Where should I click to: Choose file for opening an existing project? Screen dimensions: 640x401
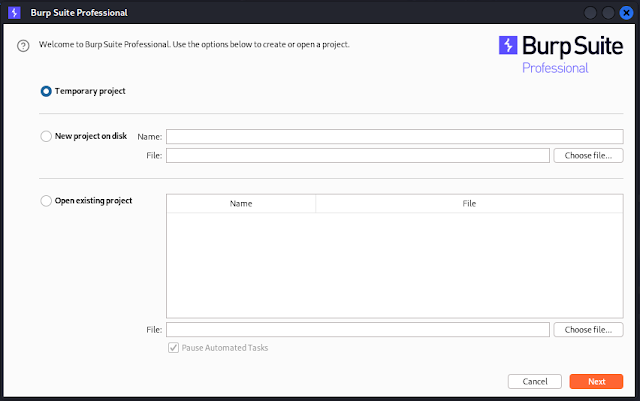[x=588, y=330]
